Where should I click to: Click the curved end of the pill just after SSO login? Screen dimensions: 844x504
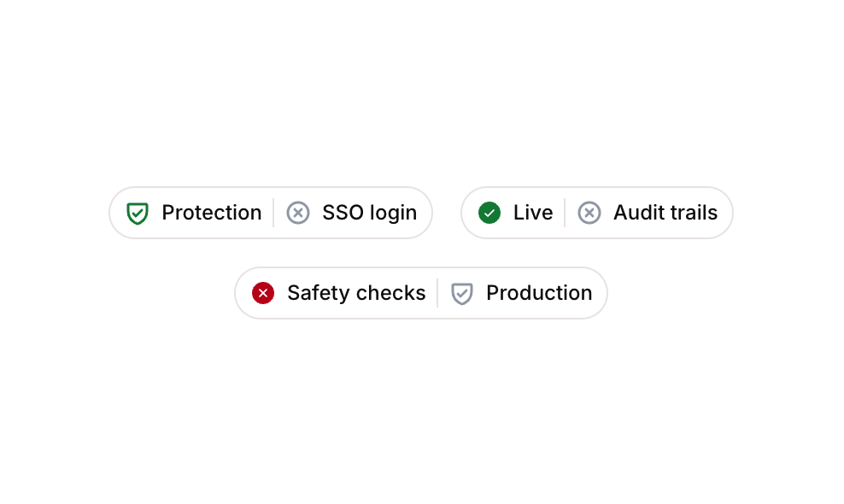[425, 213]
